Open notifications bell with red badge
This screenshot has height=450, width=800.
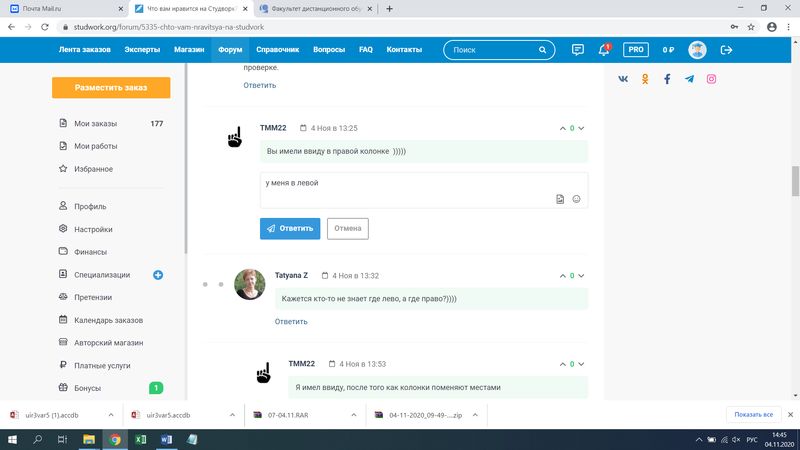coord(605,50)
